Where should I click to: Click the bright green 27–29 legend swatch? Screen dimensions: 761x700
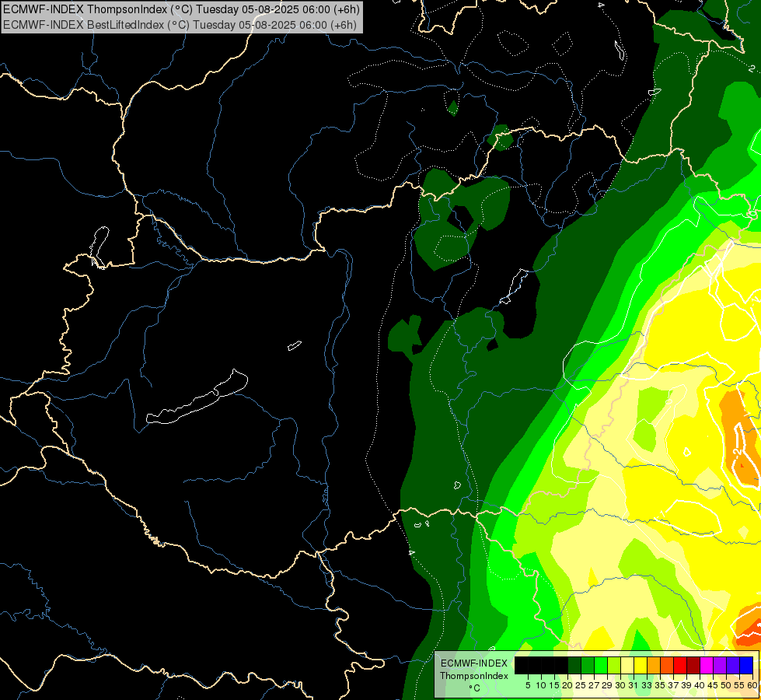(601, 665)
